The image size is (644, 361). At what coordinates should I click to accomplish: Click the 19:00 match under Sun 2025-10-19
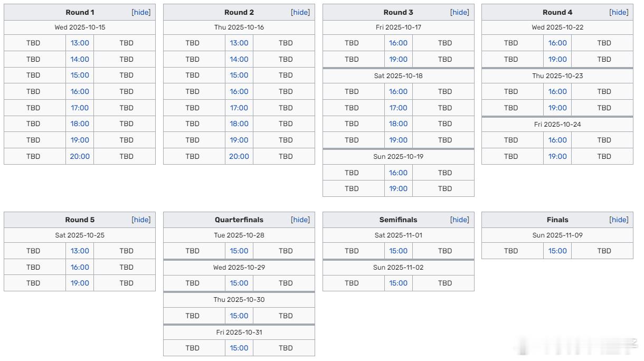click(398, 188)
